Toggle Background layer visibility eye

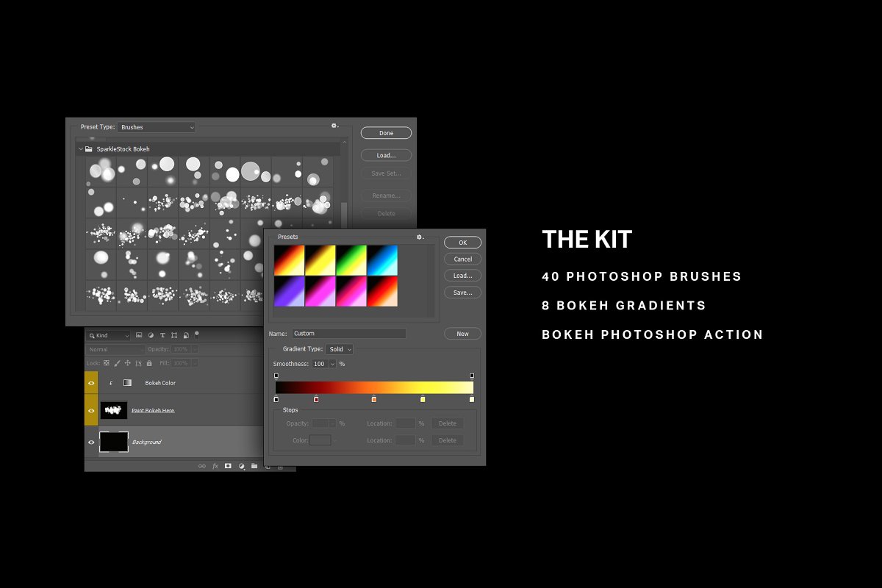point(91,442)
